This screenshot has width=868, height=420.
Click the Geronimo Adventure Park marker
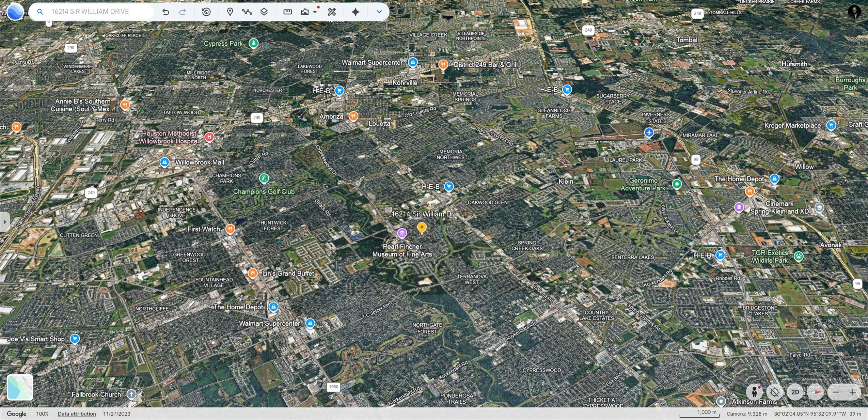pos(677,184)
